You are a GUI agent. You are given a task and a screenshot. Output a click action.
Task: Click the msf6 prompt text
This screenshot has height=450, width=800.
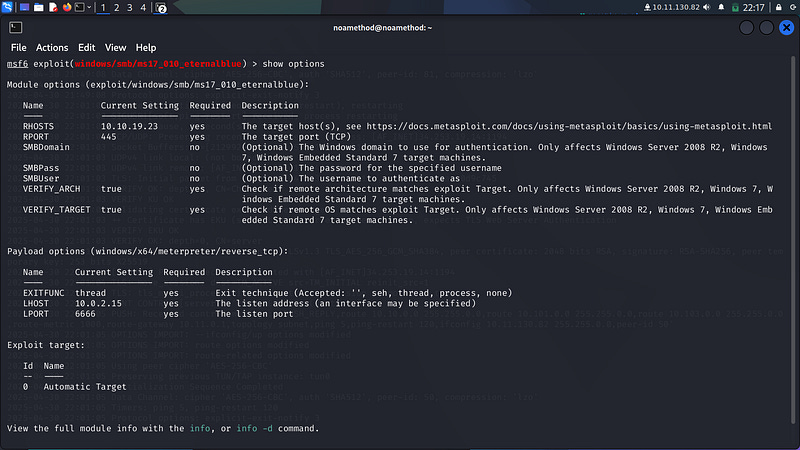click(x=17, y=64)
